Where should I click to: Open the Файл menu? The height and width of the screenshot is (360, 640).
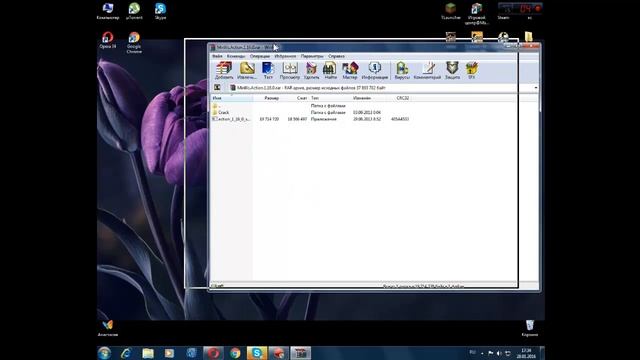pos(217,56)
